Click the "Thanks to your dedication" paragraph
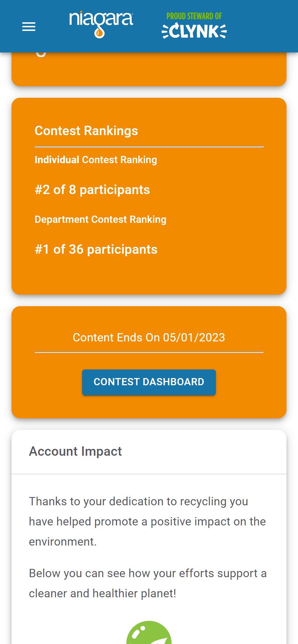Viewport: 298px width, 644px height. [x=148, y=521]
